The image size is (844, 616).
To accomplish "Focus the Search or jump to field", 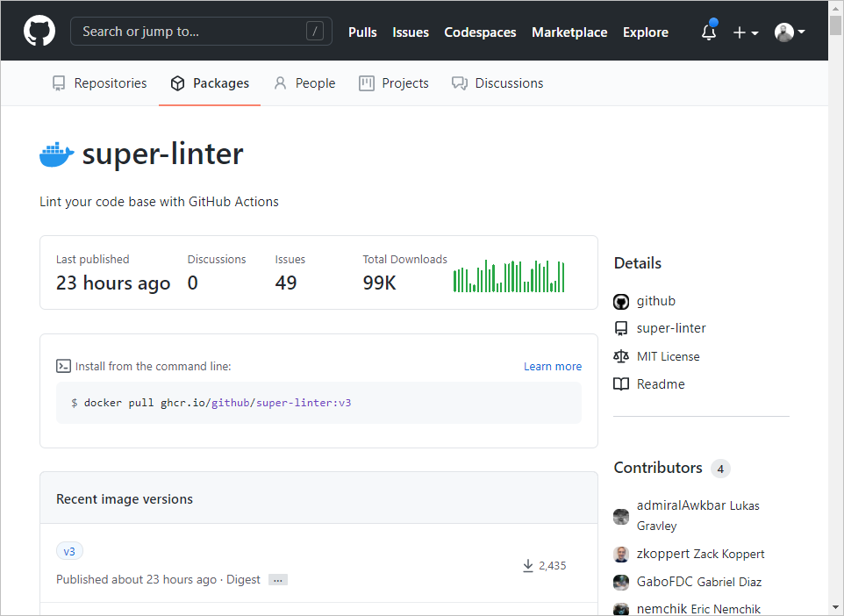I will [201, 32].
